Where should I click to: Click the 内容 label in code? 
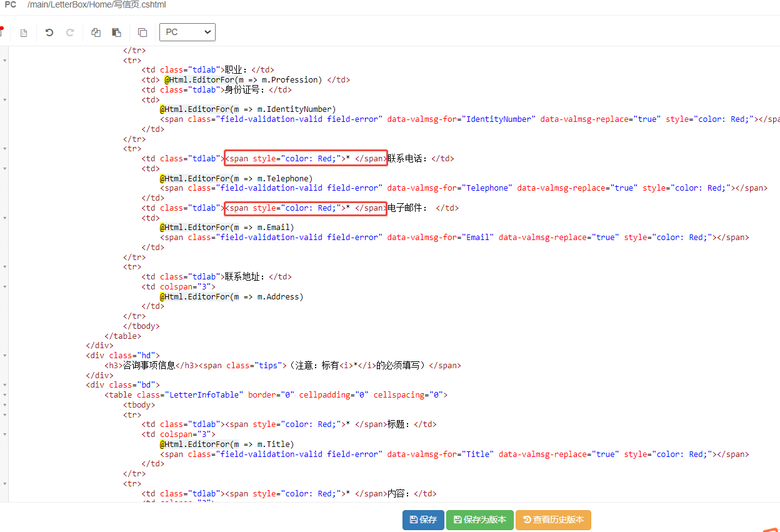click(x=396, y=494)
